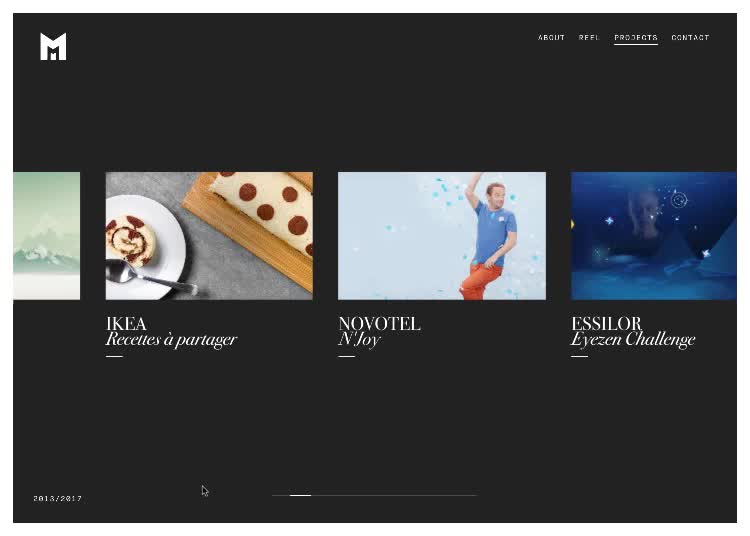Click the IKEA project title
Screen dimensions: 750x536
click(126, 323)
